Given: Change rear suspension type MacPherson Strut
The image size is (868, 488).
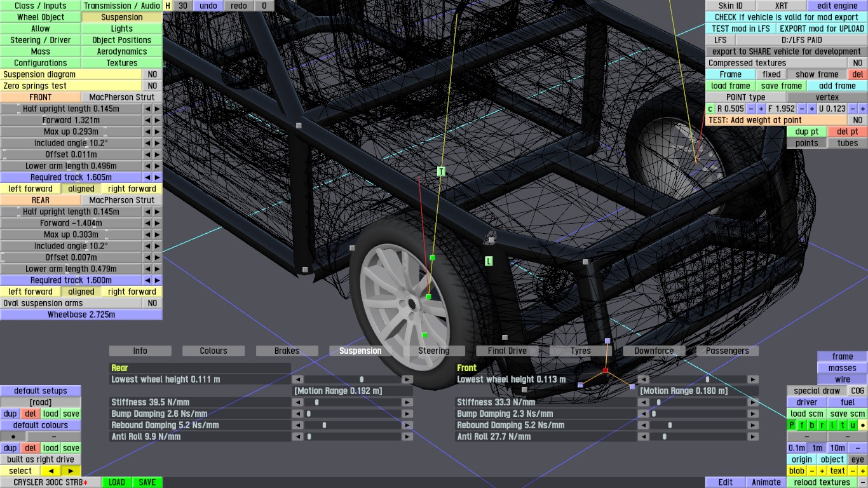Looking at the screenshot, I should (x=122, y=200).
